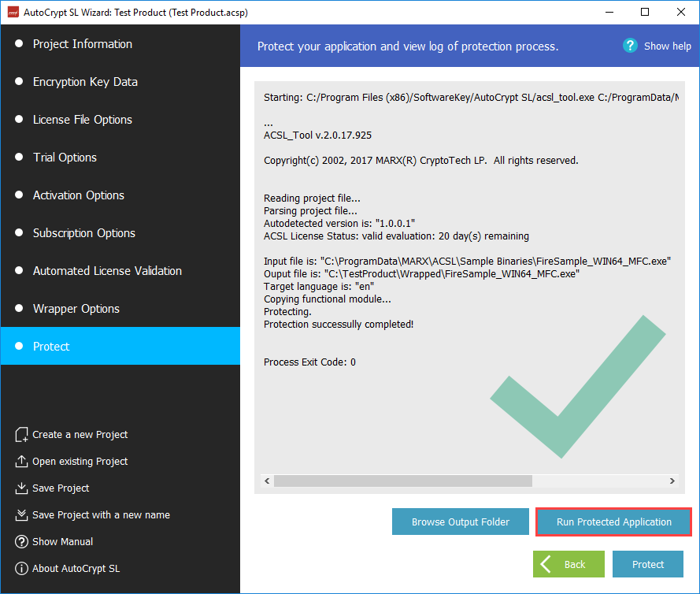This screenshot has width=700, height=594.
Task: Click the Back button arrow icon
Action: [546, 564]
